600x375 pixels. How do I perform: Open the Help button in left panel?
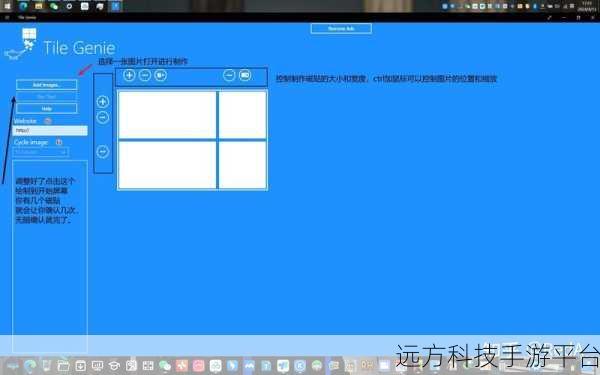(47, 109)
